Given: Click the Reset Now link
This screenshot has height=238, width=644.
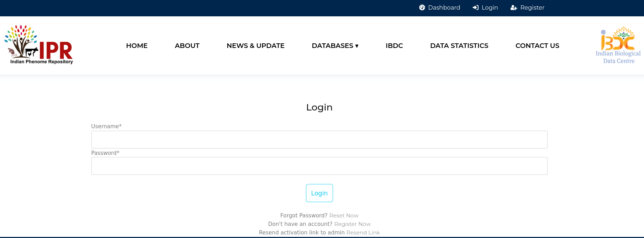Looking at the screenshot, I should (x=344, y=216).
